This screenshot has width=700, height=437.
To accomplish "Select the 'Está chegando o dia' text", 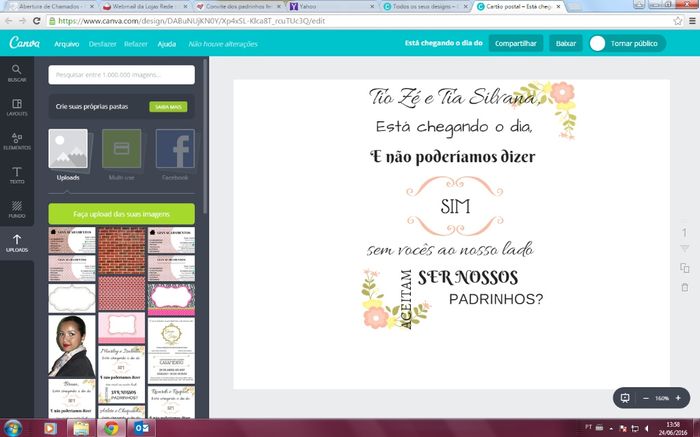I will [x=454, y=128].
